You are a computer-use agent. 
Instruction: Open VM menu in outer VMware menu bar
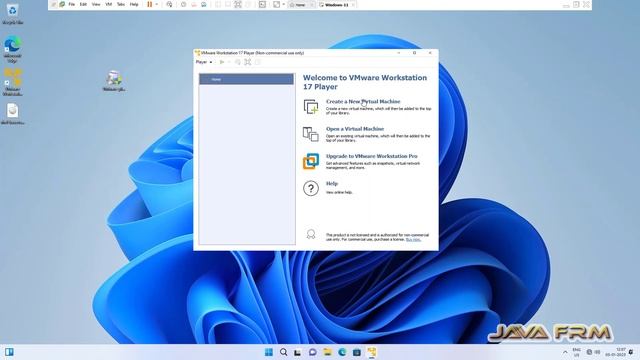[109, 4]
